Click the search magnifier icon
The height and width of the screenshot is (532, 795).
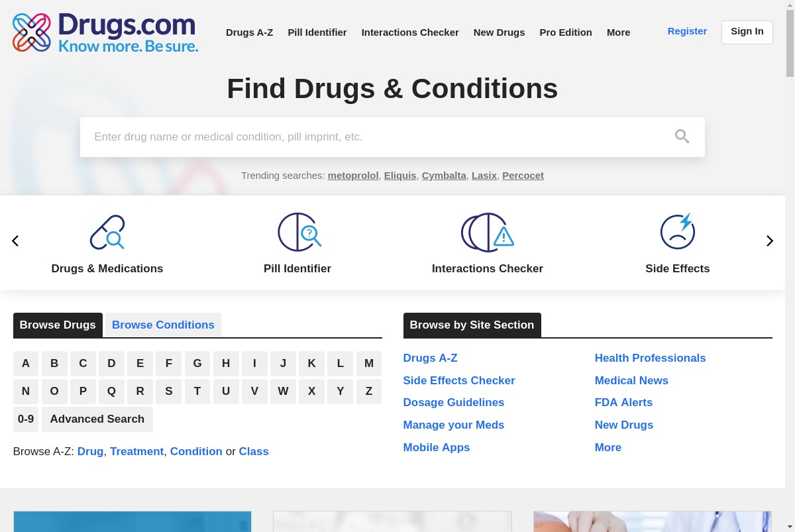coord(682,136)
